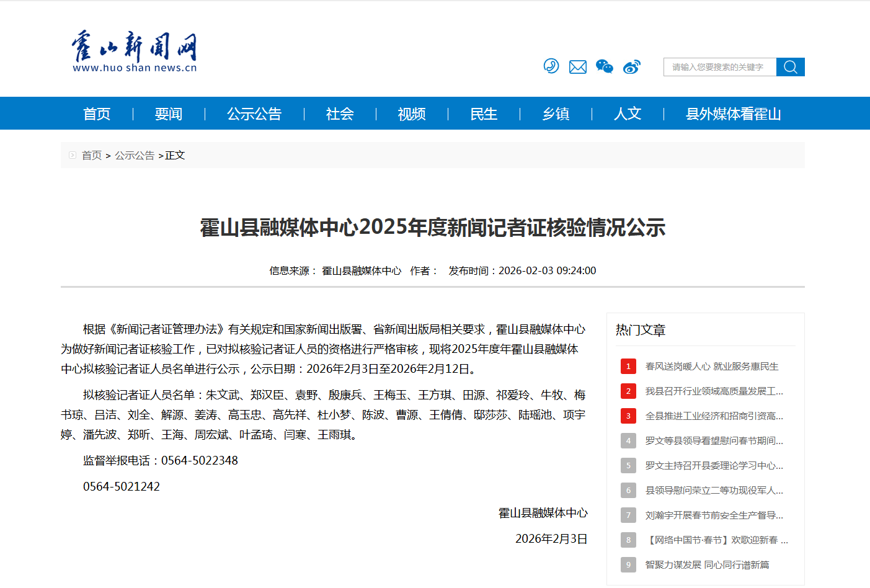Open hot article 罗文等县领导看望慰问春节期间...
870x588 pixels.
(x=714, y=441)
